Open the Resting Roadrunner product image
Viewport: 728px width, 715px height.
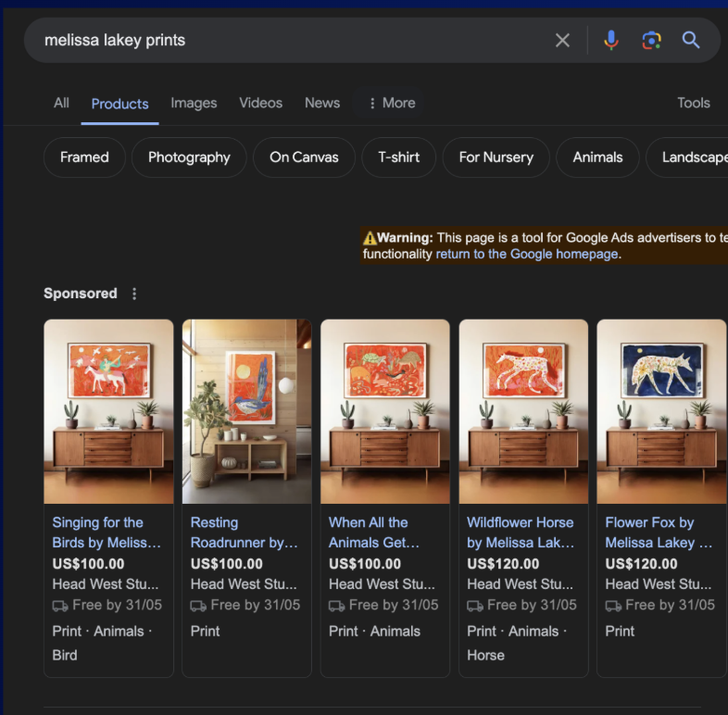(247, 411)
